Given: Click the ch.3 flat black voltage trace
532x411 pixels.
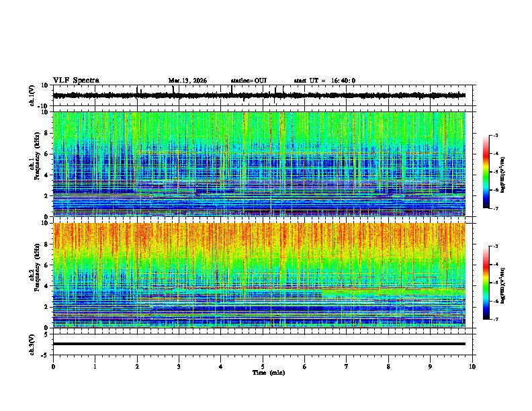Looking at the screenshot, I should click(x=259, y=344).
